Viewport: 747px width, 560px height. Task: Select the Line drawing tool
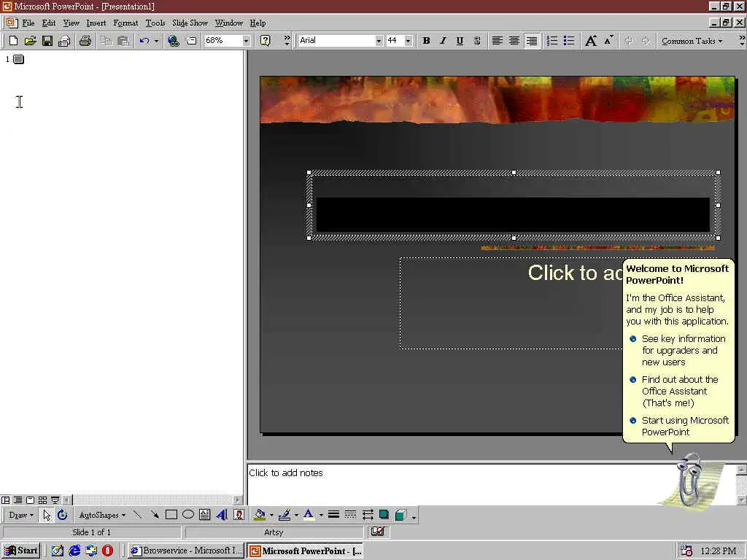click(138, 515)
